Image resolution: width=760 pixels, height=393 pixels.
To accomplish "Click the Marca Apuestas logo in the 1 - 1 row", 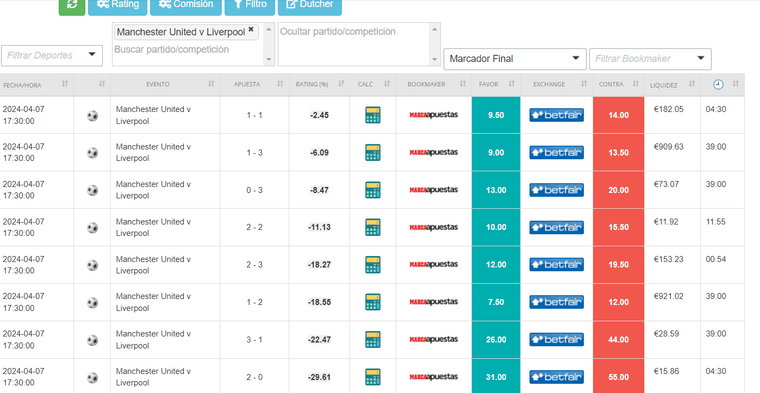I will (x=433, y=115).
